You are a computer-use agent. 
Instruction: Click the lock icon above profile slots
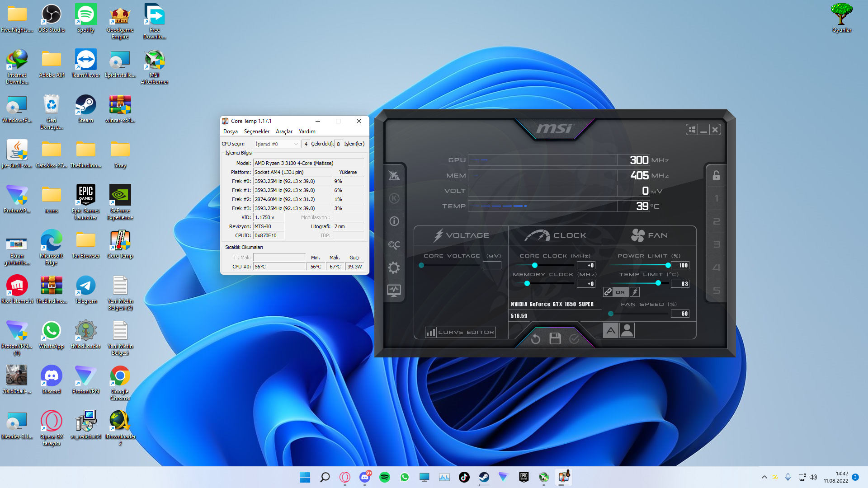(716, 176)
